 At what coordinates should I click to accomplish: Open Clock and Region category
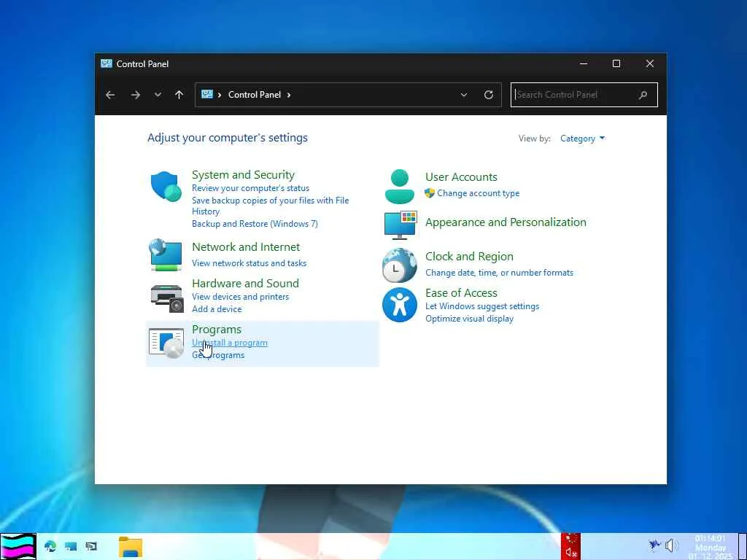pos(469,257)
